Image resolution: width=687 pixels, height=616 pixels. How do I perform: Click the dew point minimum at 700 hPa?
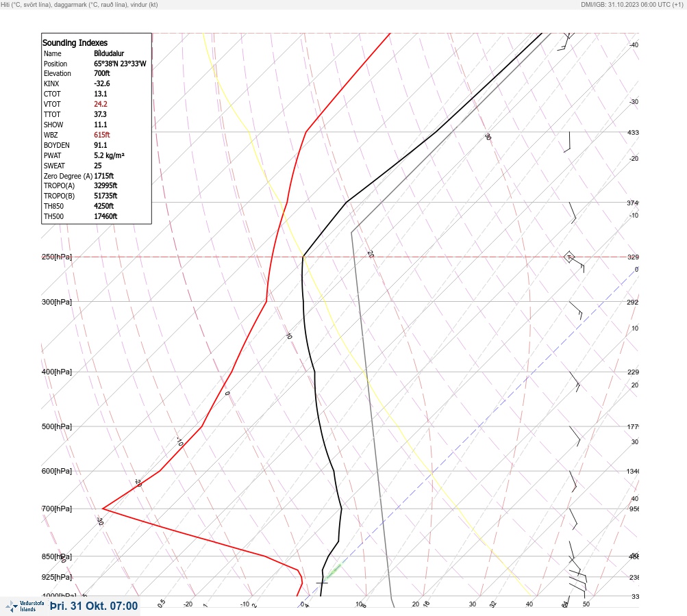coord(103,509)
